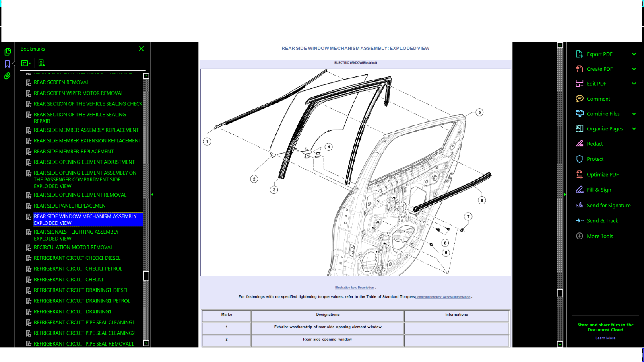Open REAR SCREEN REMOVAL bookmark
The height and width of the screenshot is (362, 644).
click(x=61, y=82)
